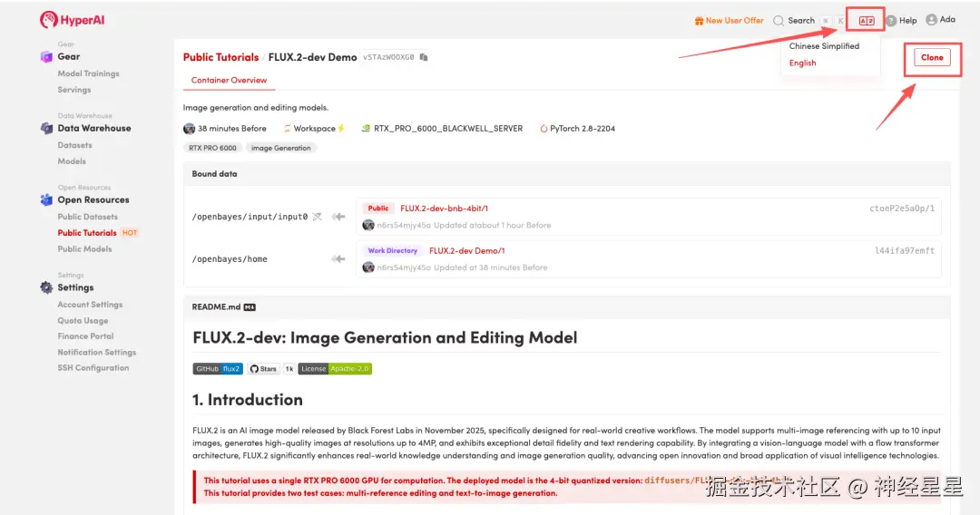Click the RTX_PRO_6000_BLACKWELL_SERVER GPU icon

pyautogui.click(x=367, y=129)
